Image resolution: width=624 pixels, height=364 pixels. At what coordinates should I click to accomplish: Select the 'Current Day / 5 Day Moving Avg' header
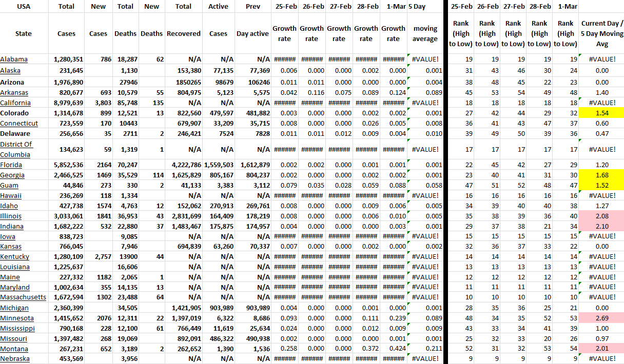coord(601,34)
